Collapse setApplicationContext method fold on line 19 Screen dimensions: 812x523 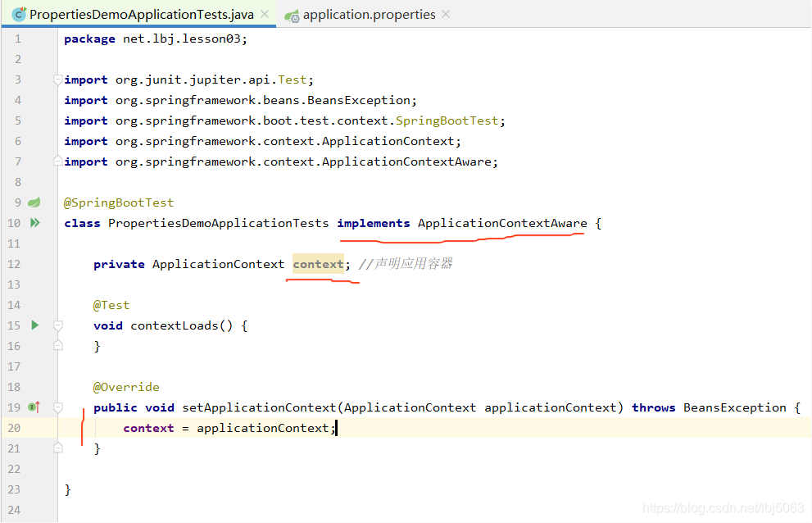[58, 407]
